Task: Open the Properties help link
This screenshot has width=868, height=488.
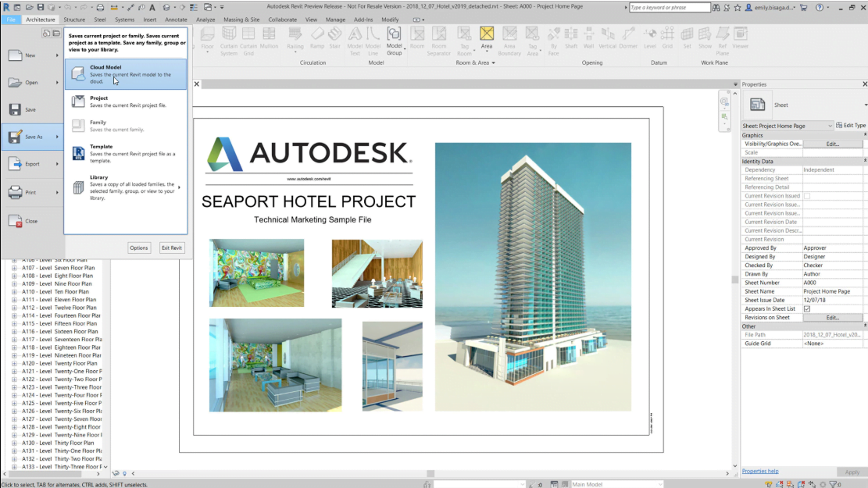Action: pos(760,472)
